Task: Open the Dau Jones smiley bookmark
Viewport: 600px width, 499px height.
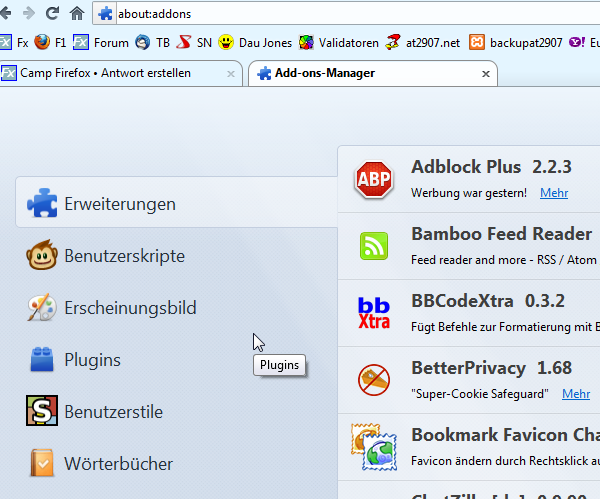Action: tap(255, 42)
